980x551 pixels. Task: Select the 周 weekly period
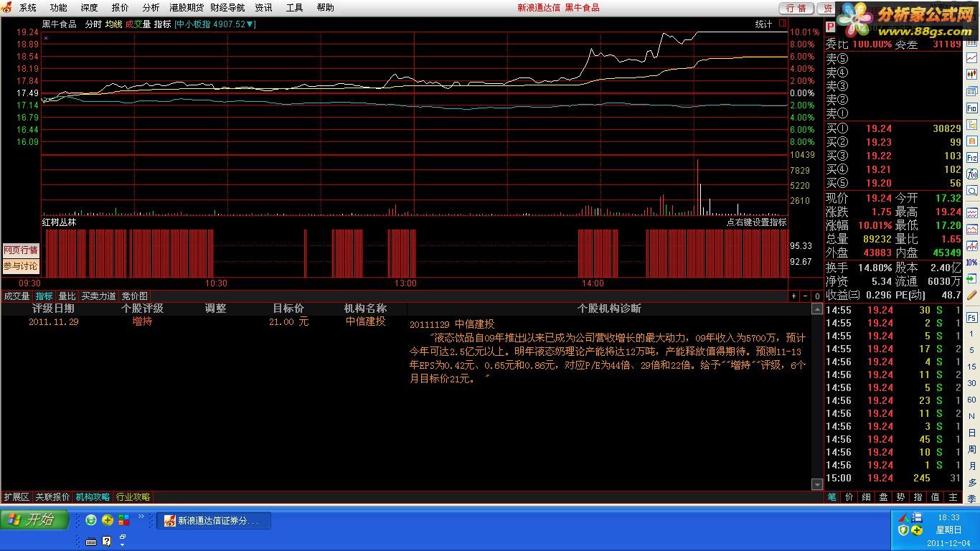972,450
